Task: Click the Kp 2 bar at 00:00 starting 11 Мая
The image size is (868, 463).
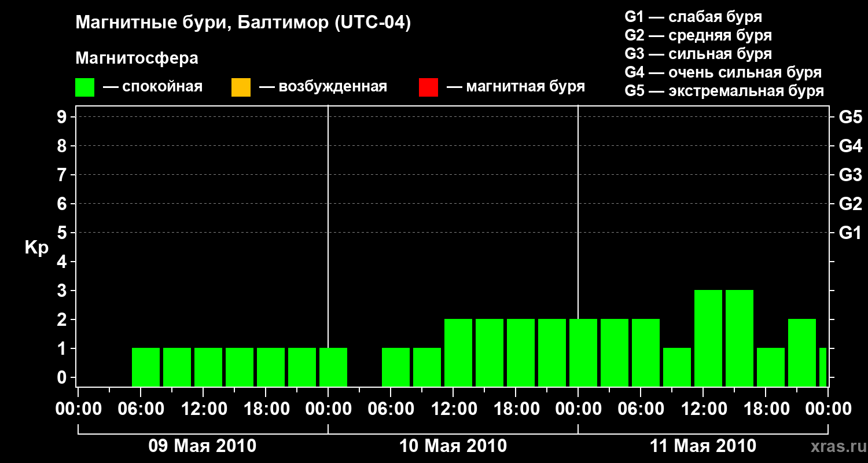Action: pos(583,352)
